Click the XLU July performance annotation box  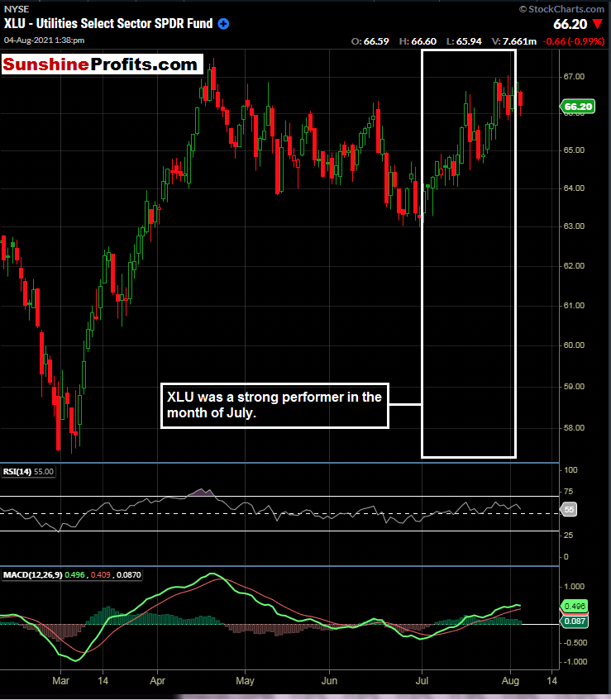tap(274, 405)
